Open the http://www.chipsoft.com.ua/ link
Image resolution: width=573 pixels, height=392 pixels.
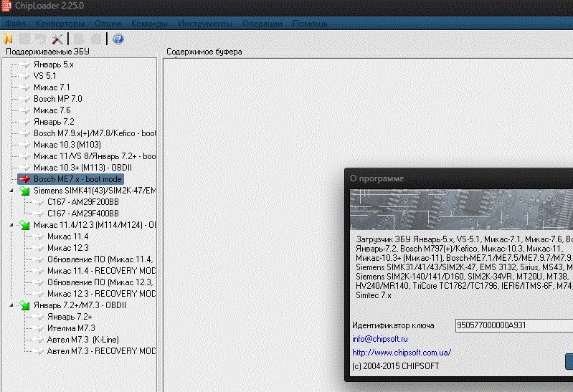(x=402, y=353)
